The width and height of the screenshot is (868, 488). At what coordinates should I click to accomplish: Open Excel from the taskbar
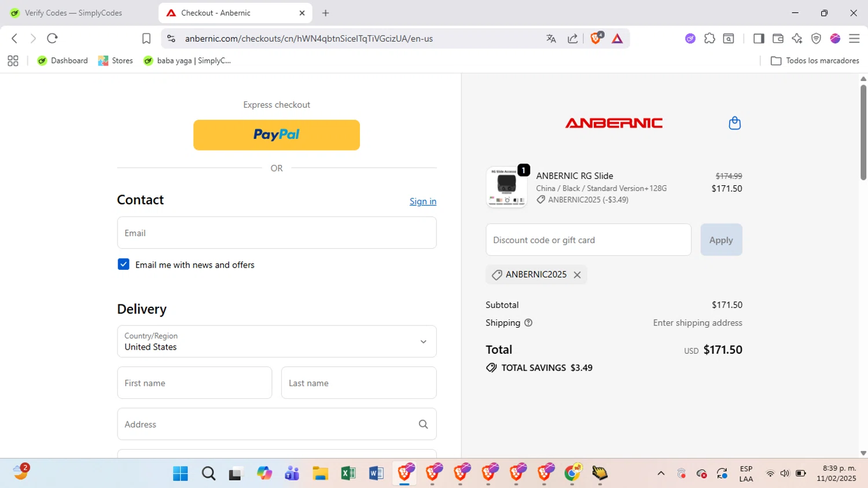pos(348,474)
